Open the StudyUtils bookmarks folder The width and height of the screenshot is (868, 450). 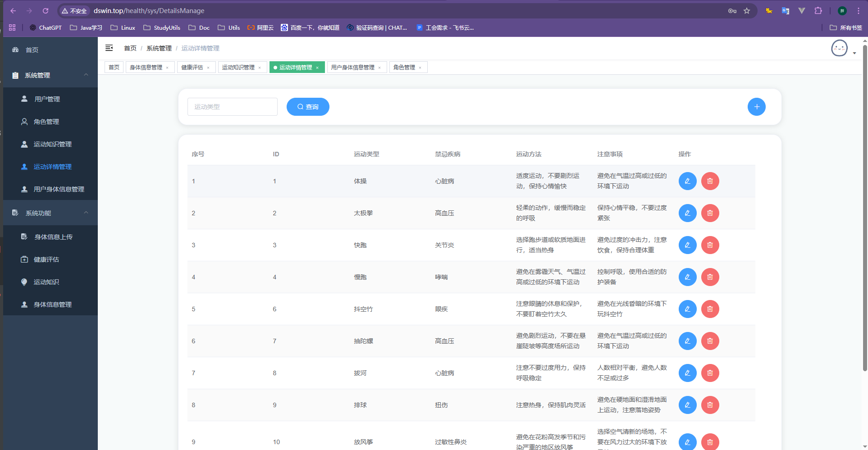(162, 27)
